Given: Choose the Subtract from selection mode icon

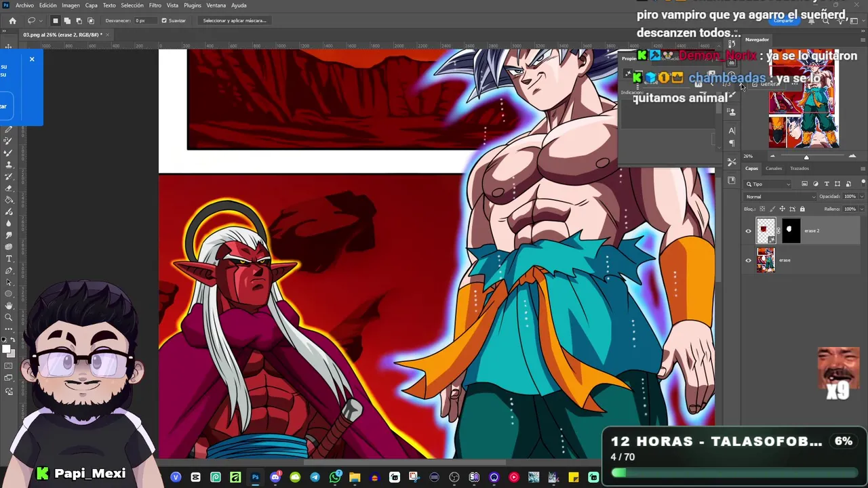Looking at the screenshot, I should pyautogui.click(x=79, y=20).
